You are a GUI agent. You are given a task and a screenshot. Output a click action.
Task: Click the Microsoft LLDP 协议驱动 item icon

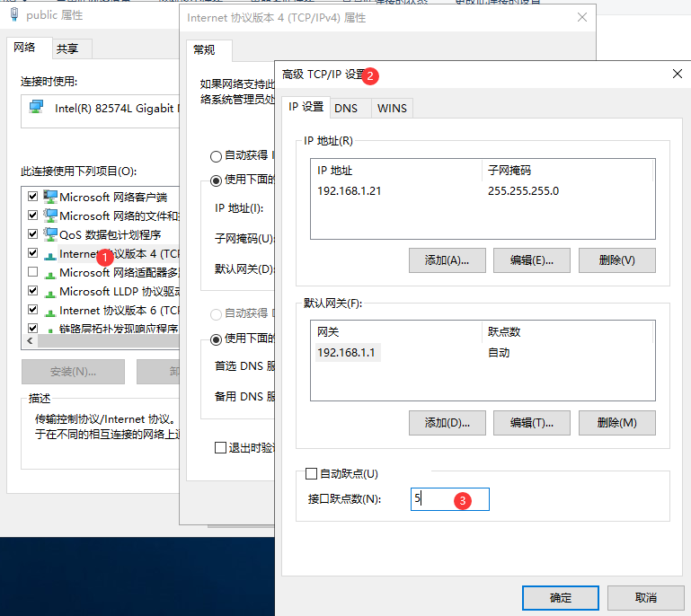51,291
